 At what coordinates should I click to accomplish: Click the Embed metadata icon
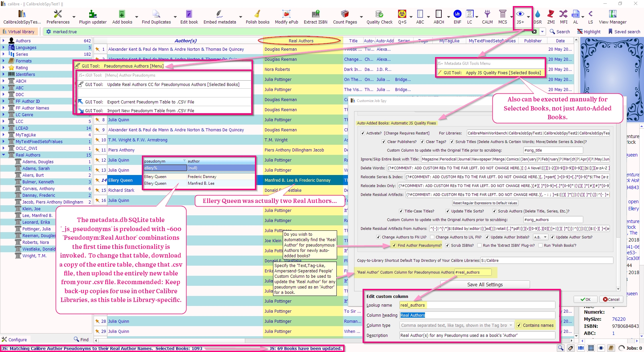pos(220,17)
